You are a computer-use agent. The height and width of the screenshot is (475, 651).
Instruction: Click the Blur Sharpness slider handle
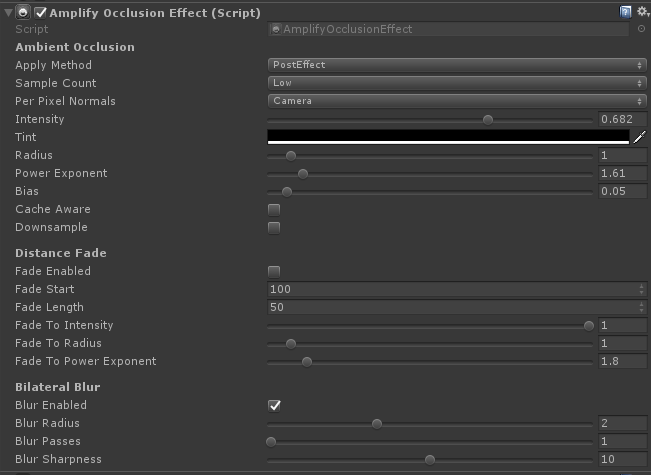(x=430, y=460)
